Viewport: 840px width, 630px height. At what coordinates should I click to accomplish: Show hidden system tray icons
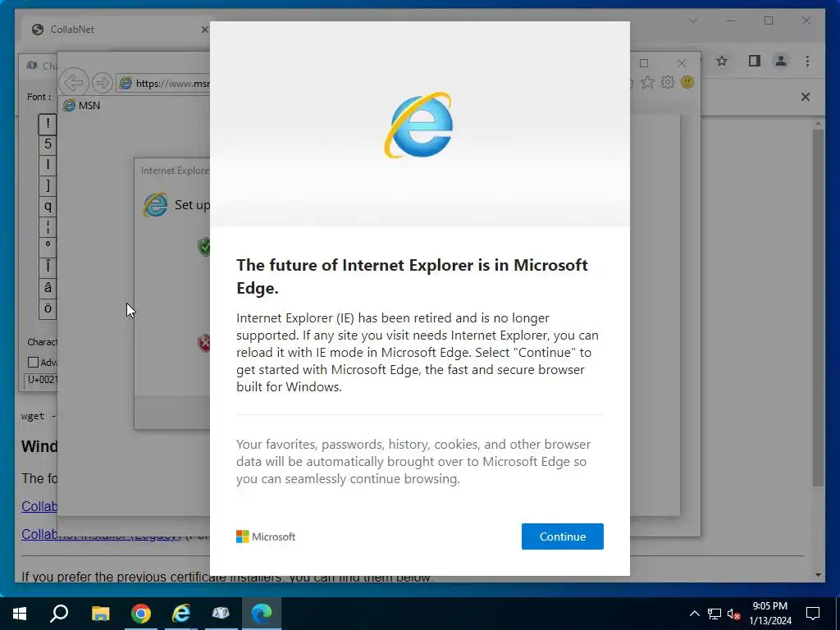(x=694, y=614)
